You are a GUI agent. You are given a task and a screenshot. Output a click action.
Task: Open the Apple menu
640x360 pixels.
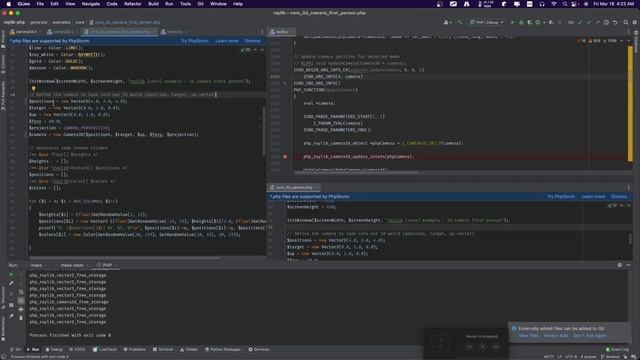click(x=9, y=4)
